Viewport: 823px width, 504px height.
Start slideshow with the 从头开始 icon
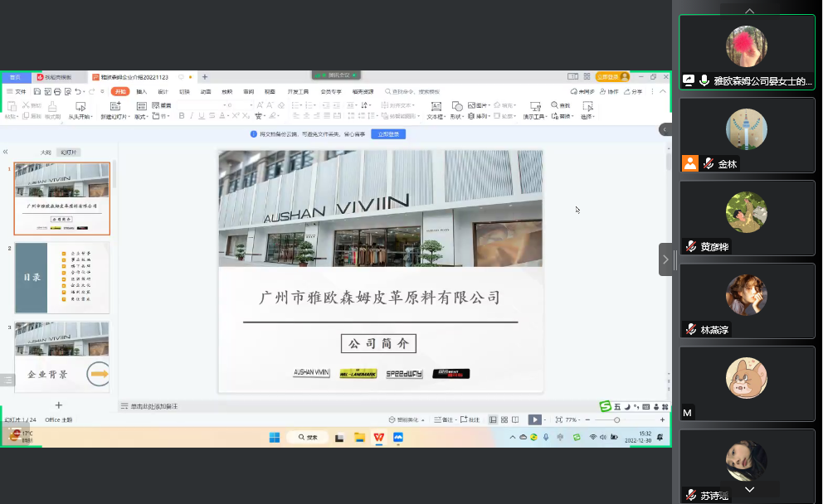pos(79,108)
